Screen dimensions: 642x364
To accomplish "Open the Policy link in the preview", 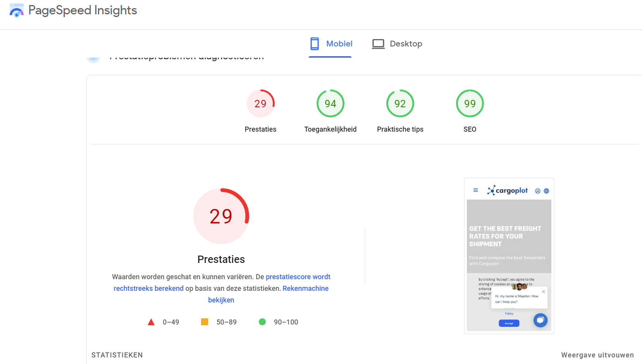I will point(509,314).
